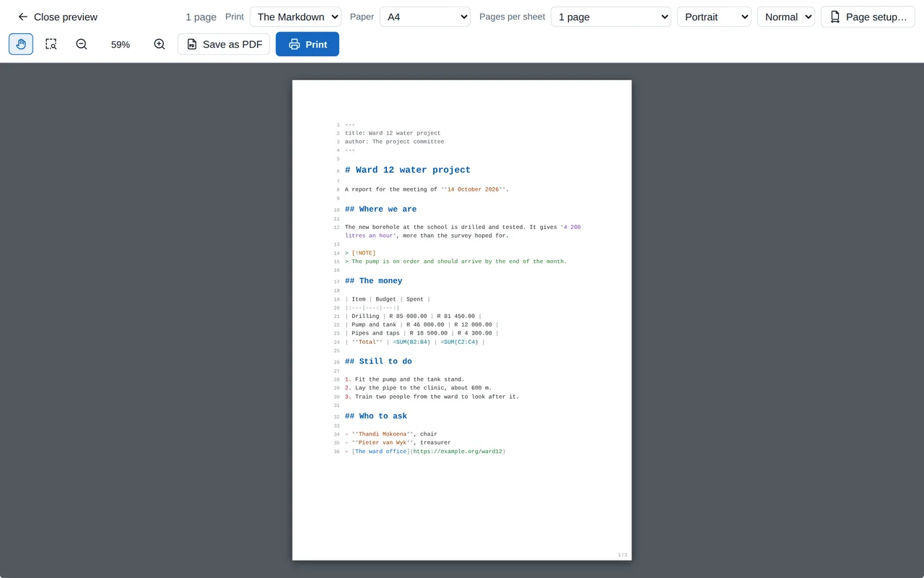
Task: Expand the Pages per sheet dropdown
Action: click(611, 17)
